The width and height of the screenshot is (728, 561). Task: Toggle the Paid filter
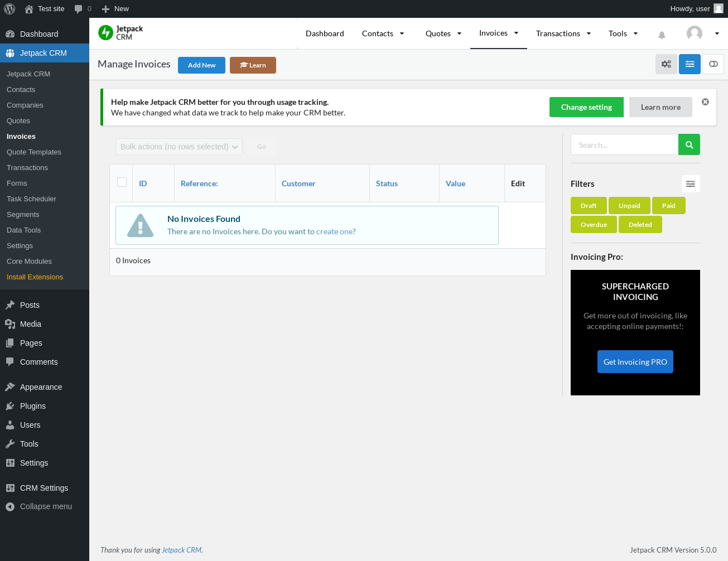[x=669, y=206]
